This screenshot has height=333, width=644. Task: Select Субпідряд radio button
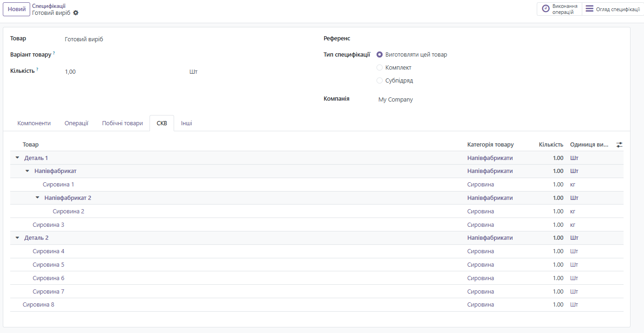point(379,81)
